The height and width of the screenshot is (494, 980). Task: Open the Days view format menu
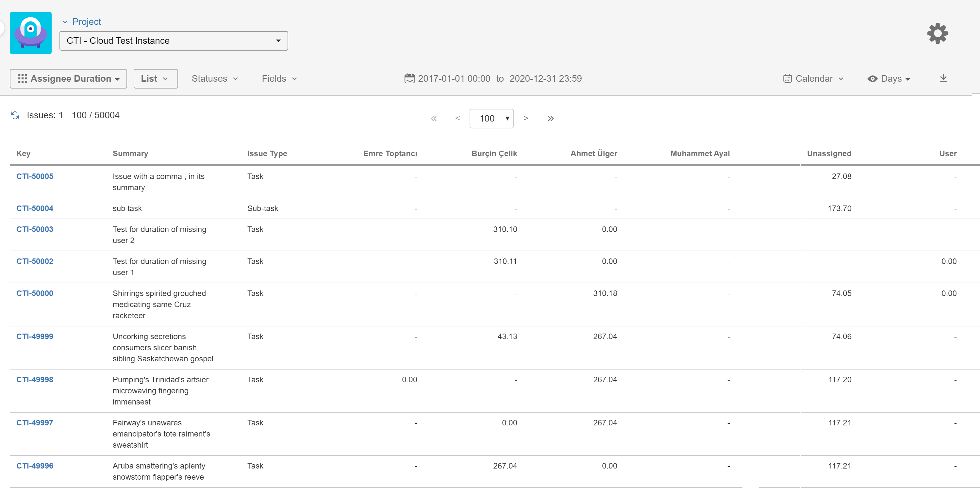pyautogui.click(x=889, y=79)
